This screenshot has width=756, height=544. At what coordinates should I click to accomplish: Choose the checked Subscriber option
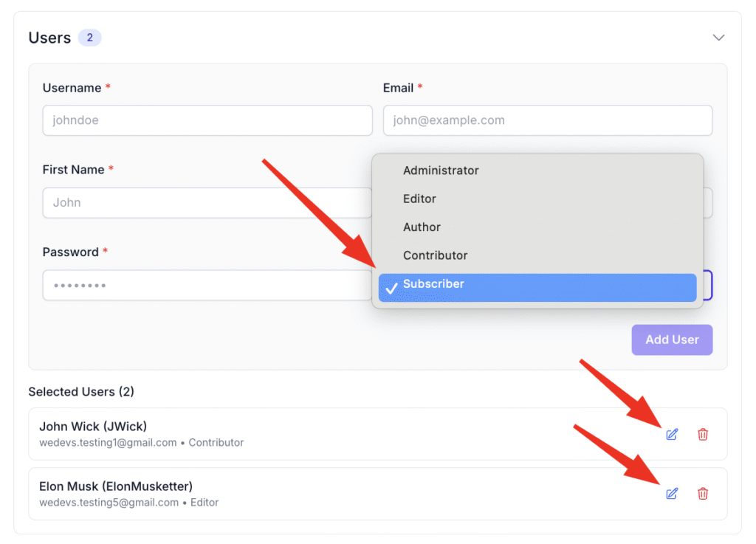pyautogui.click(x=537, y=288)
